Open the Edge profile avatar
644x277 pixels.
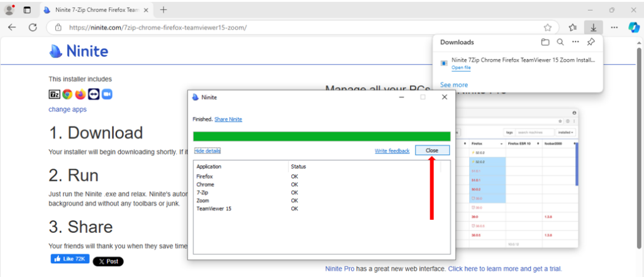coord(9,9)
